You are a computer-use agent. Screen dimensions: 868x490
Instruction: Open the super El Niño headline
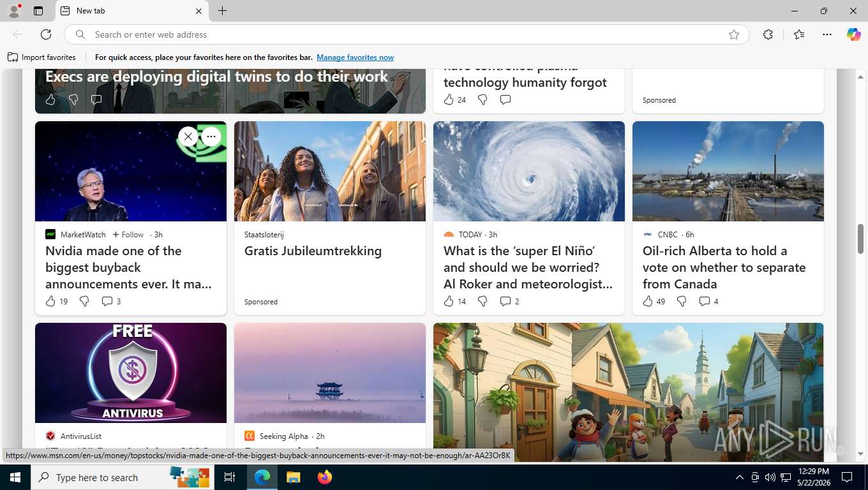click(528, 267)
